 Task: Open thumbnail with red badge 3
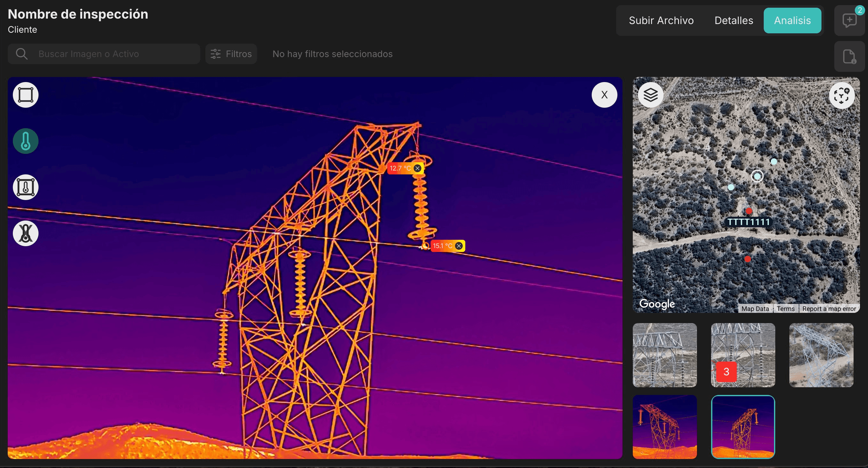pos(743,355)
